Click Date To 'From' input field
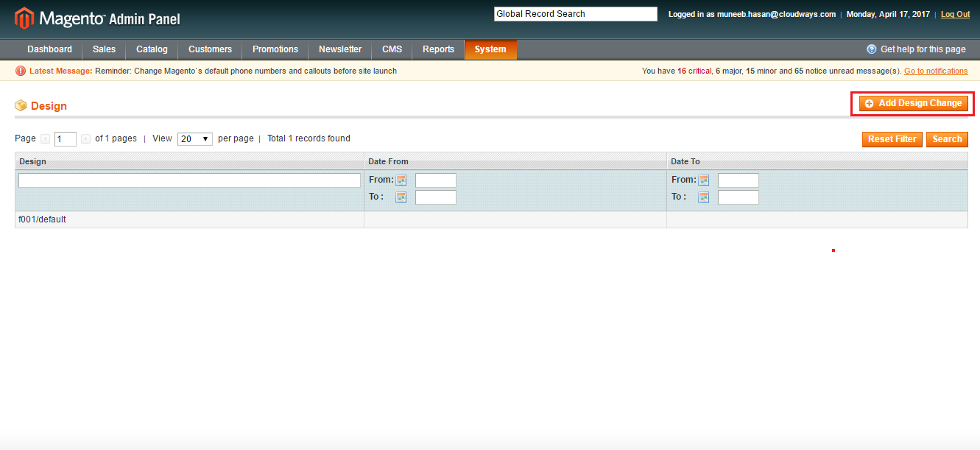 (738, 180)
